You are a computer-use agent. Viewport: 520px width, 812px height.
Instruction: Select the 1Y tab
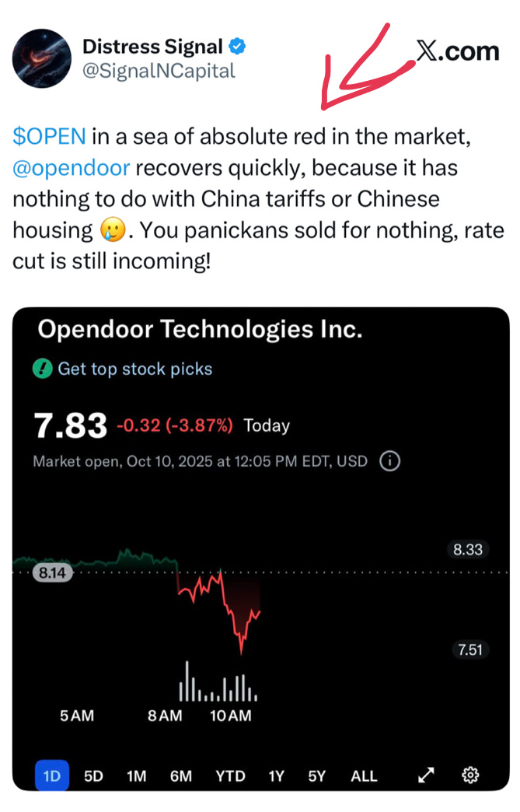tap(276, 775)
